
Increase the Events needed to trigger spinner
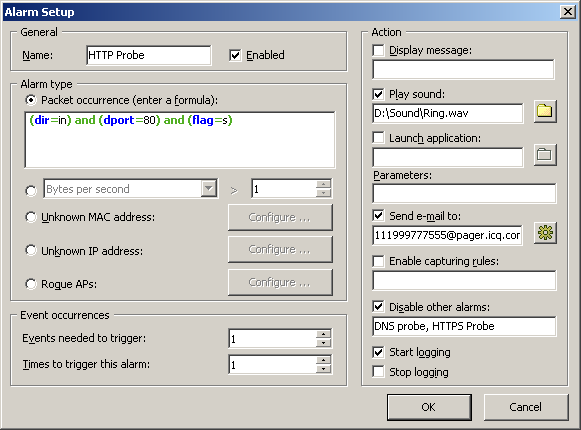(x=323, y=334)
